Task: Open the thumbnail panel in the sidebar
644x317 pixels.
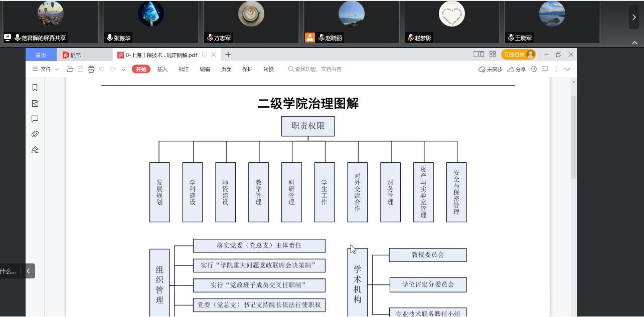Action: [x=35, y=103]
